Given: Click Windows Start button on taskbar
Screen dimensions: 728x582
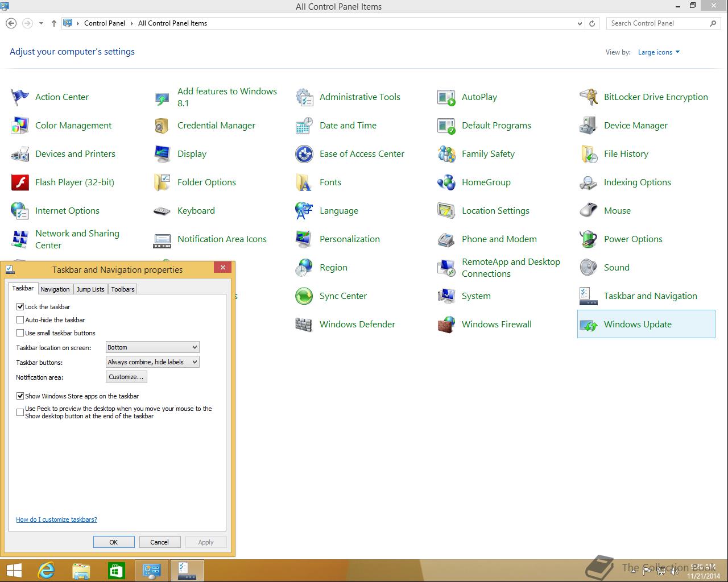Looking at the screenshot, I should 14,571.
